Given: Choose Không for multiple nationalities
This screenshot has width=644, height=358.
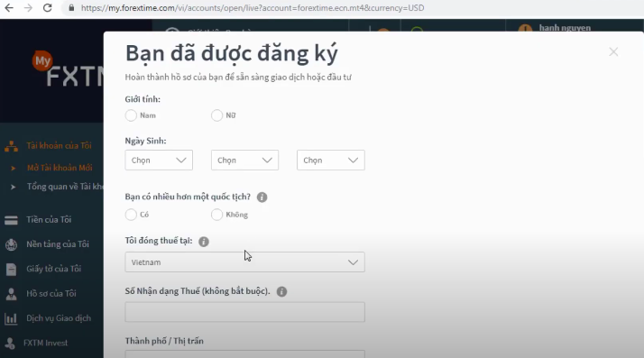Looking at the screenshot, I should [x=216, y=215].
